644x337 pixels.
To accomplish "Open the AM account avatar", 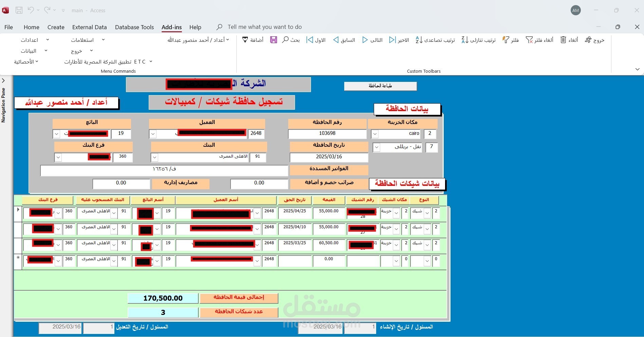I will click(x=575, y=10).
